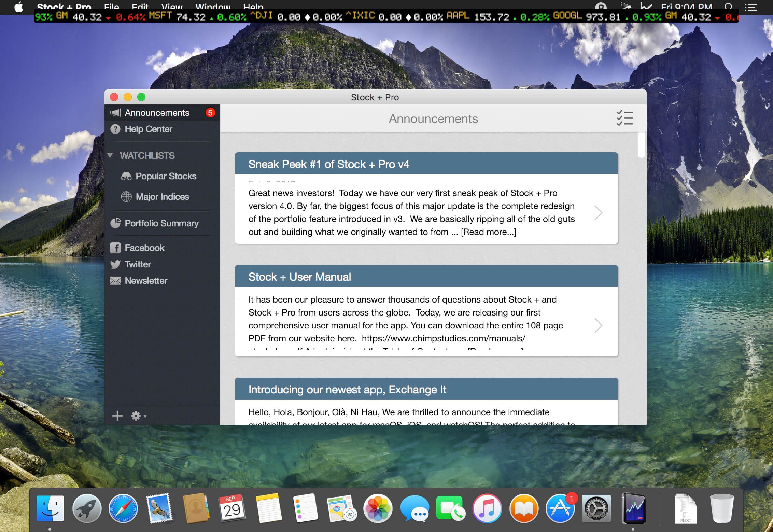Screen dimensions: 773x532
Task: Open the PLIST file in the Dock
Action: (x=686, y=508)
